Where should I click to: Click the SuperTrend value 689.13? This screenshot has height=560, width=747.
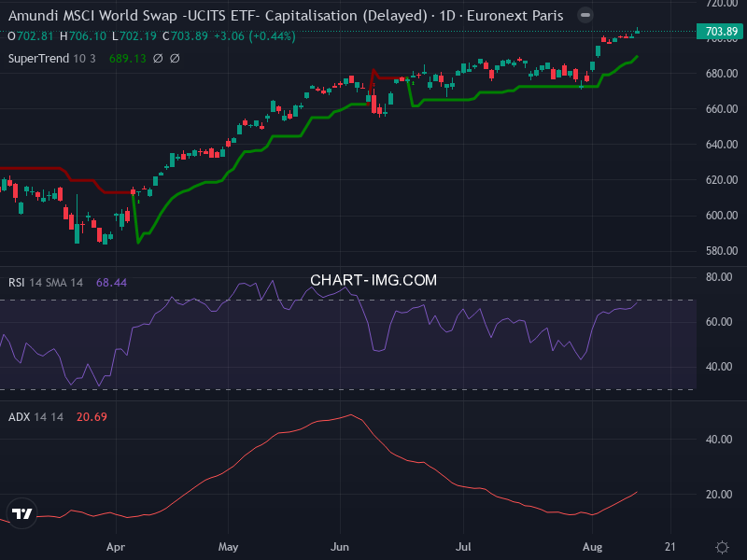pyautogui.click(x=128, y=59)
